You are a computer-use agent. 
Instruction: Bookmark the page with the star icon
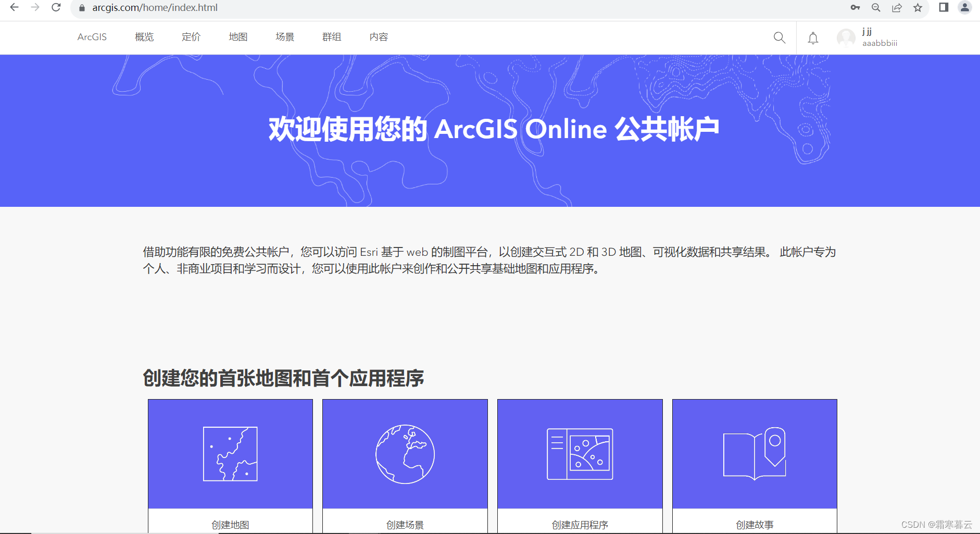(918, 8)
